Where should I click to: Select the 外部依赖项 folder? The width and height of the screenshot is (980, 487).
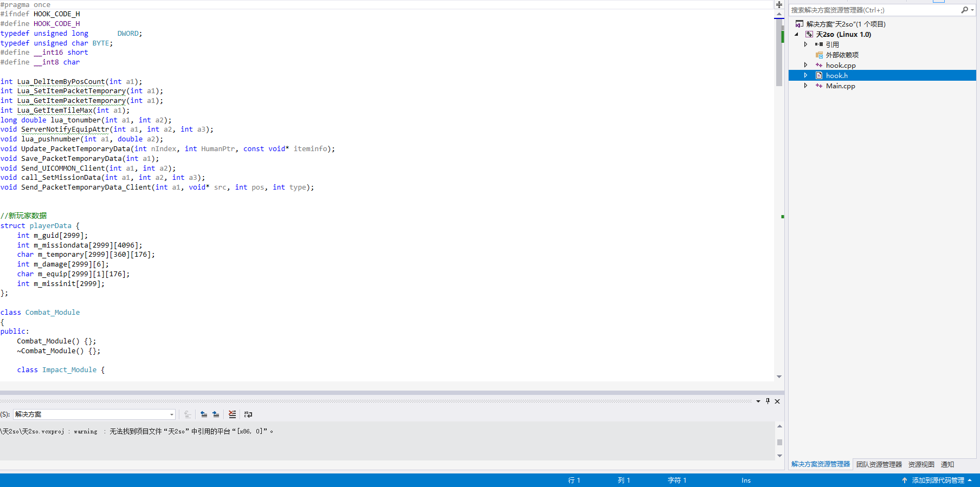pos(842,55)
